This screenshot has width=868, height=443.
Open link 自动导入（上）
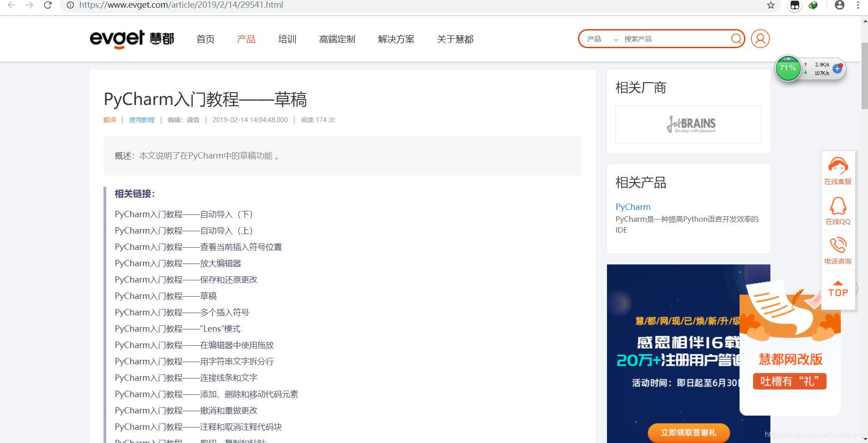[x=184, y=231]
